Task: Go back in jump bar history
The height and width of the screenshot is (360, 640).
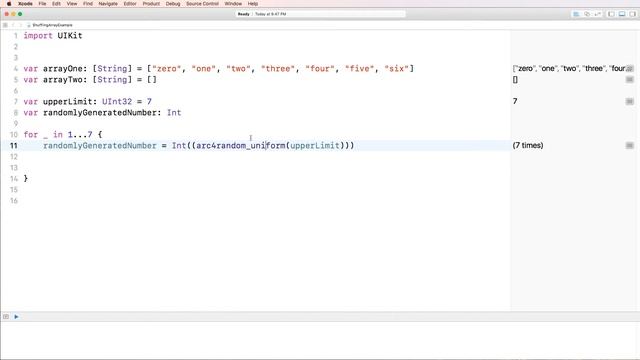Action: pyautogui.click(x=13, y=25)
